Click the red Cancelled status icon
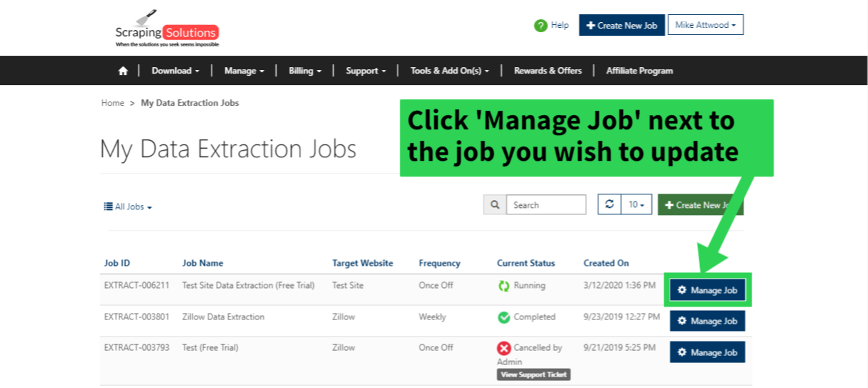 (x=504, y=348)
